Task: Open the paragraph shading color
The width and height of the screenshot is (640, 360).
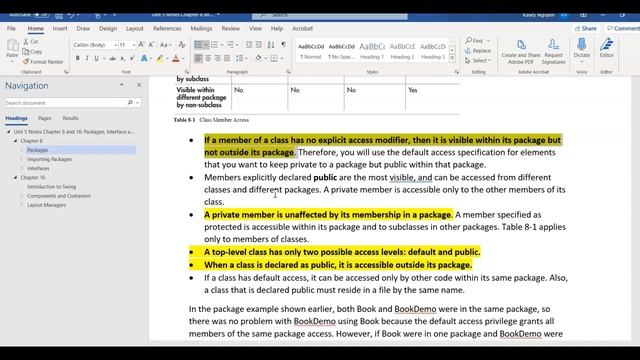Action: [258, 58]
